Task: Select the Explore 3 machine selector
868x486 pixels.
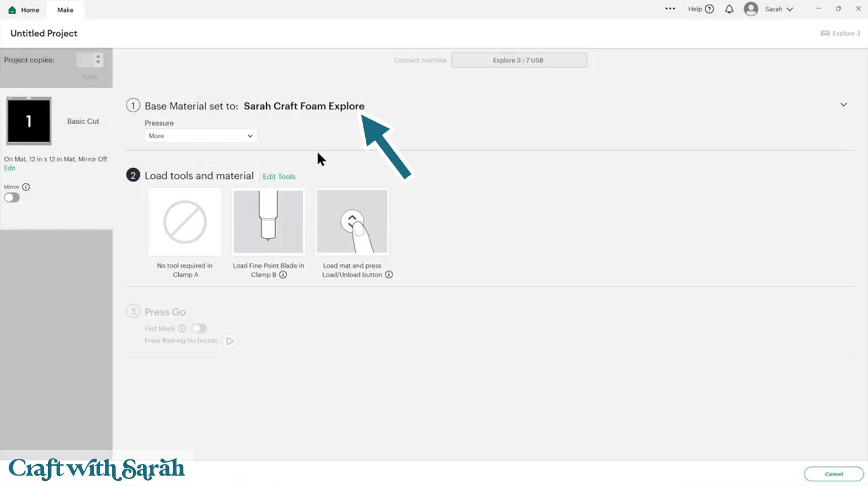Action: click(x=841, y=34)
